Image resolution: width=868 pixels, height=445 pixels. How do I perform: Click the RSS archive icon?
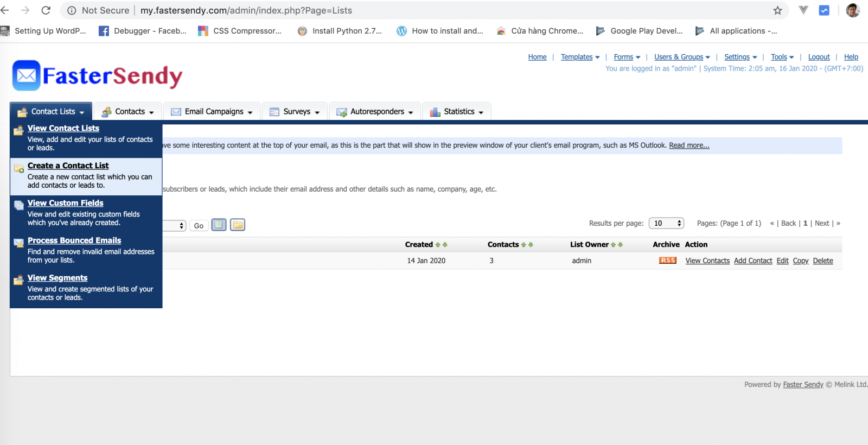pos(667,260)
